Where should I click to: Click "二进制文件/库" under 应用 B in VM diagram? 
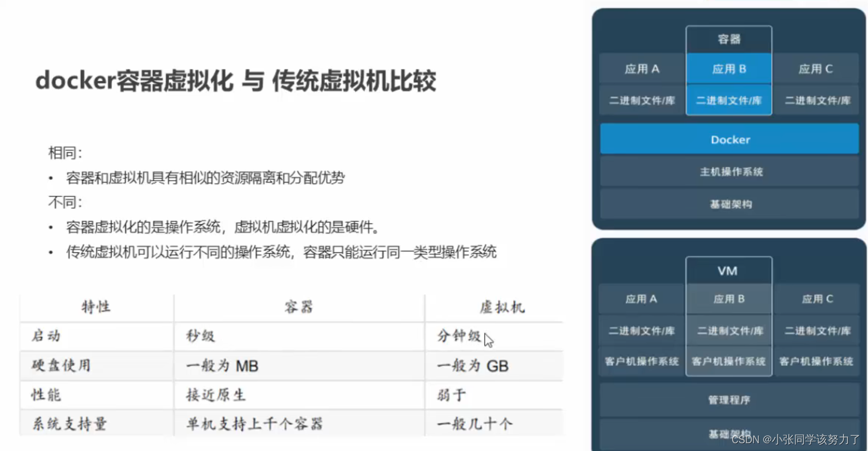point(729,331)
